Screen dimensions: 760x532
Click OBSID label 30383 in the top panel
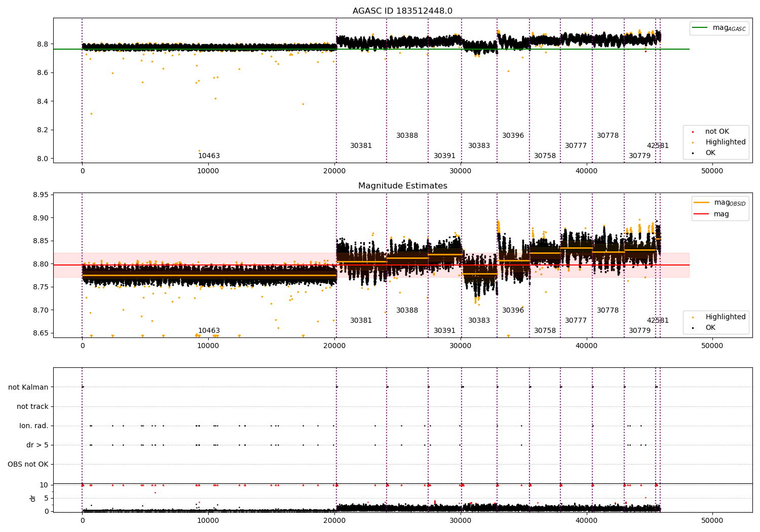pyautogui.click(x=479, y=146)
